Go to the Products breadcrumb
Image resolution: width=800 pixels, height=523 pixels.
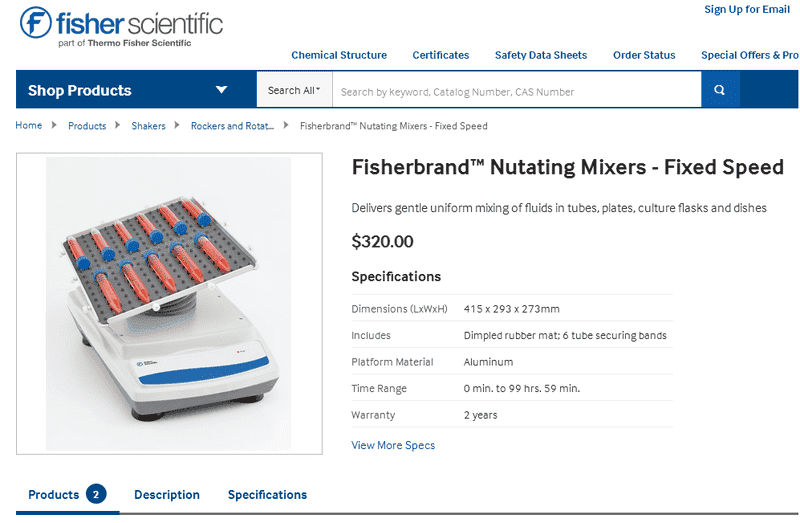[x=87, y=126]
